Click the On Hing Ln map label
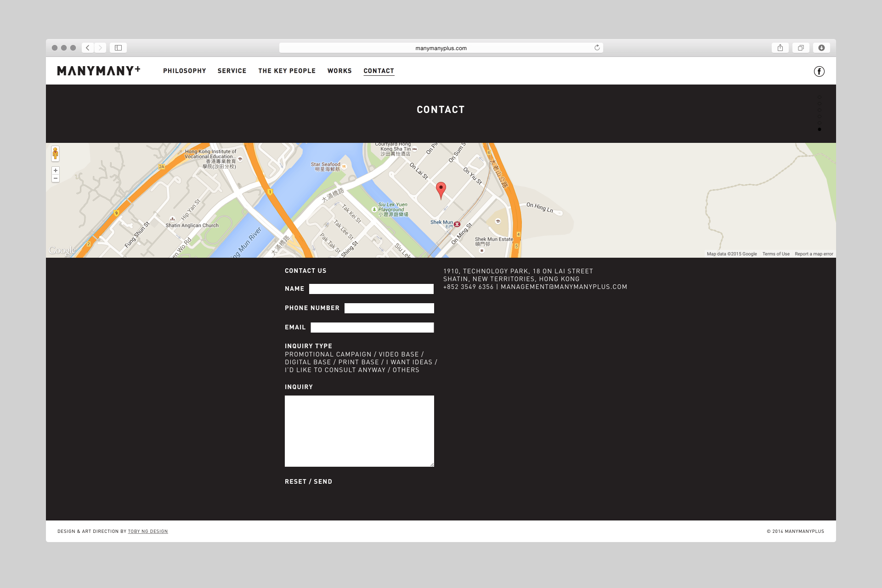 (x=540, y=207)
